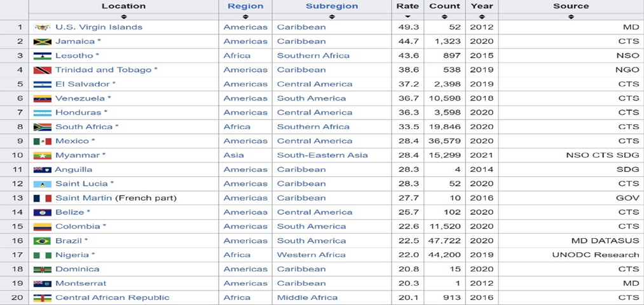Sort table using Count column arrows
The width and height of the screenshot is (644, 305).
click(x=444, y=16)
